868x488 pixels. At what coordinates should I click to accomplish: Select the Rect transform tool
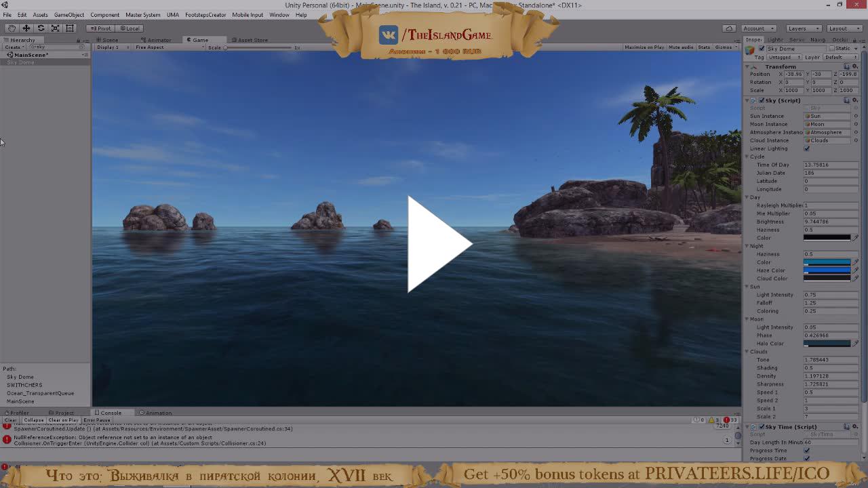click(x=70, y=28)
